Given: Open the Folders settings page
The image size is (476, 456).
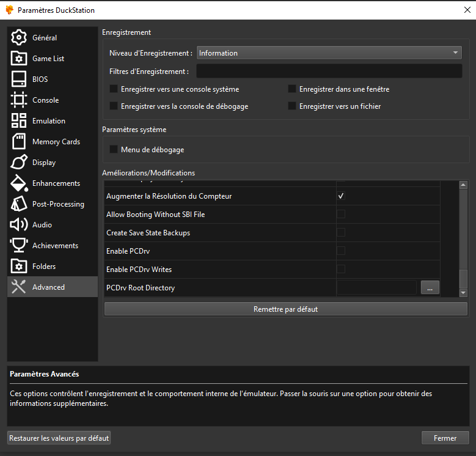Looking at the screenshot, I should pos(53,267).
